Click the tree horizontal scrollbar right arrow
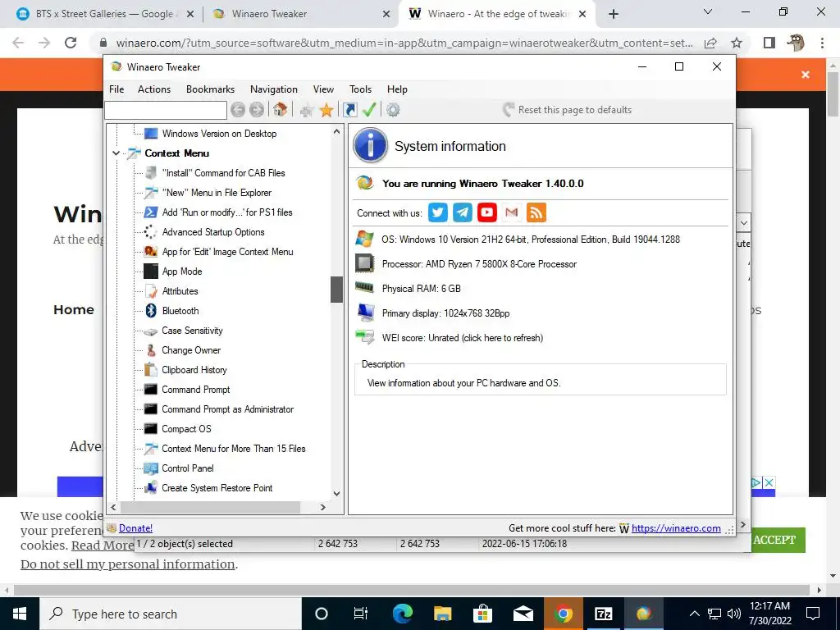The height and width of the screenshot is (630, 840). click(x=322, y=507)
